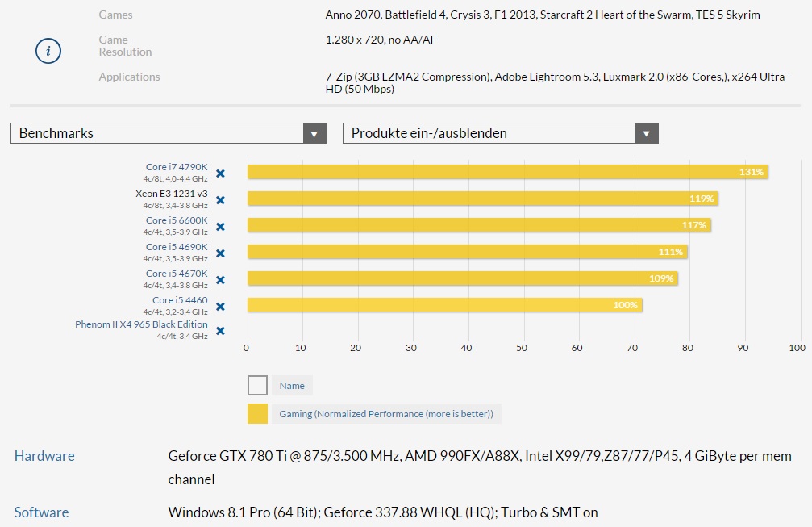The image size is (812, 527).
Task: Click the '1.280 x 720, no AA/AF' text
Action: point(381,40)
